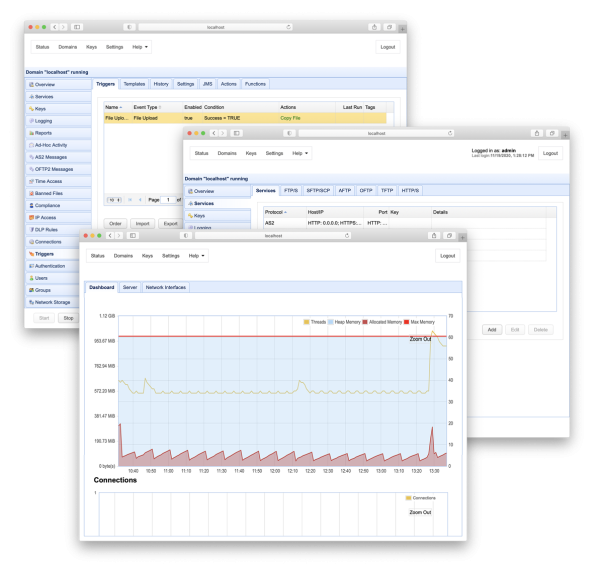Go to Network Storage in the sidebar
The height and width of the screenshot is (564, 603).
[x=52, y=301]
